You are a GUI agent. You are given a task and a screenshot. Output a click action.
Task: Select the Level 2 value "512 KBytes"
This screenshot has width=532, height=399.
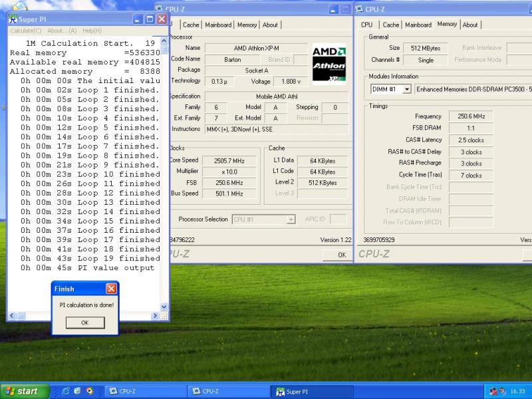323,183
